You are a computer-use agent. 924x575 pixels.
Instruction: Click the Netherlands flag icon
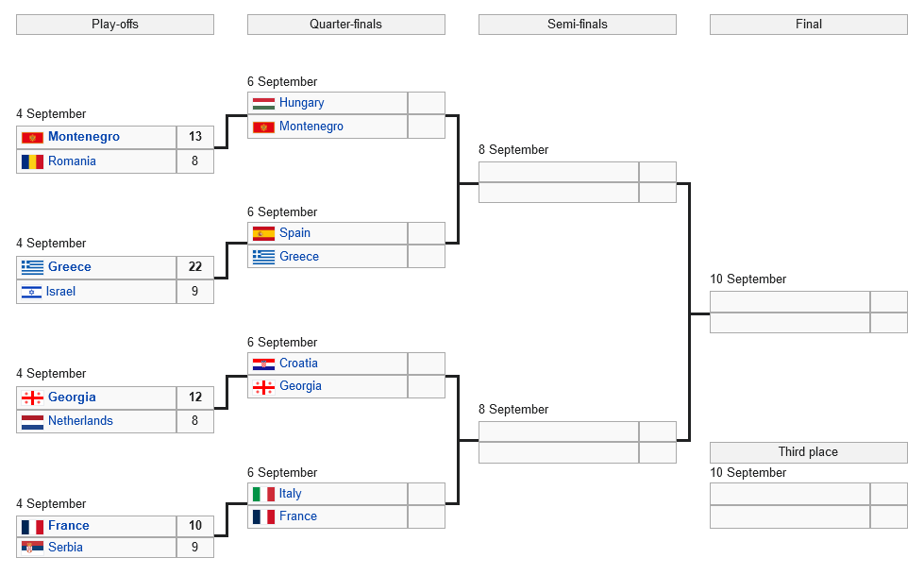(x=32, y=421)
